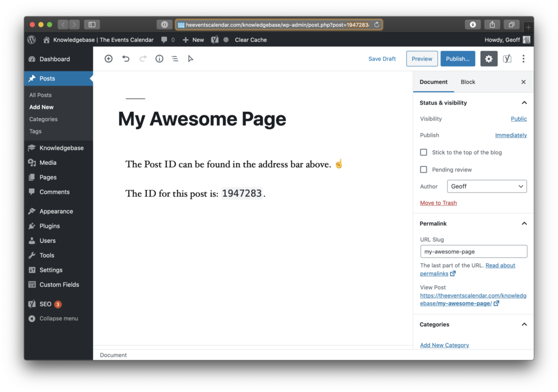This screenshot has height=392, width=558.
Task: Click the Immediately publish link
Action: pos(511,135)
